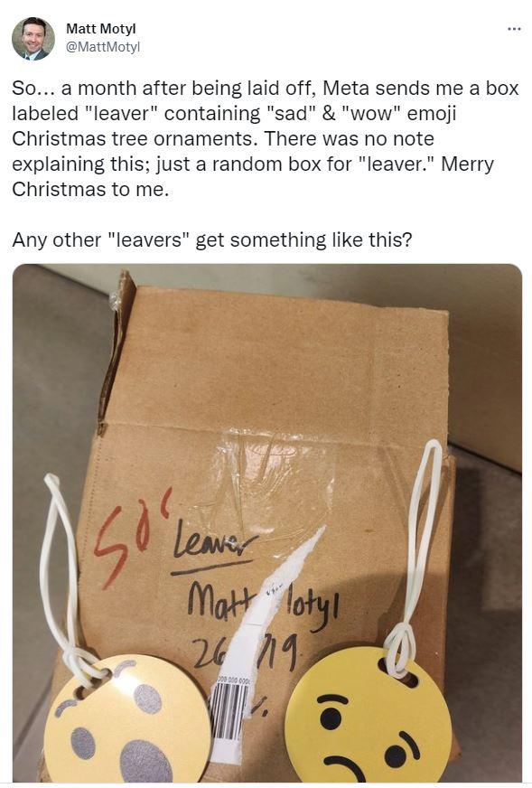Click the wow emoji ornament in photo
This screenshot has width=532, height=788.
127,721
